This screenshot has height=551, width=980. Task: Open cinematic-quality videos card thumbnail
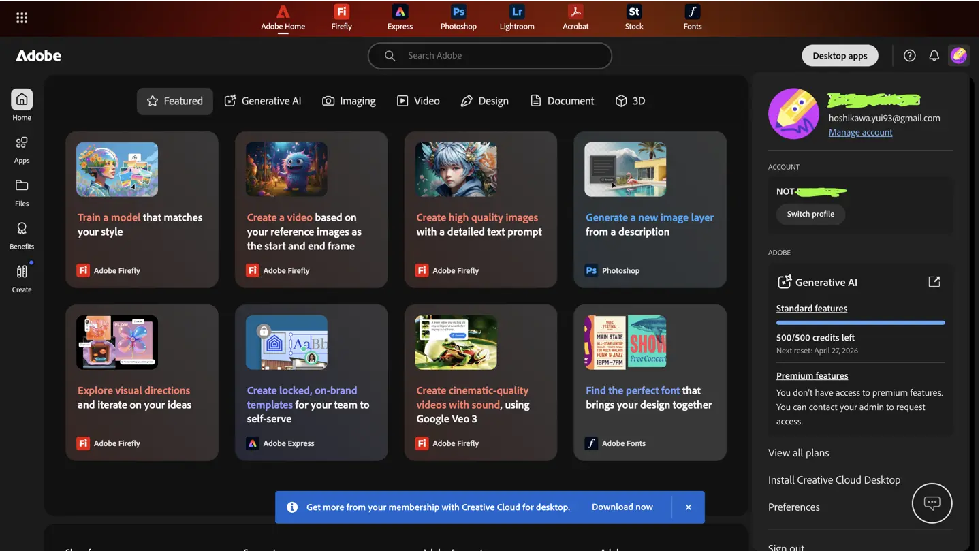(456, 343)
